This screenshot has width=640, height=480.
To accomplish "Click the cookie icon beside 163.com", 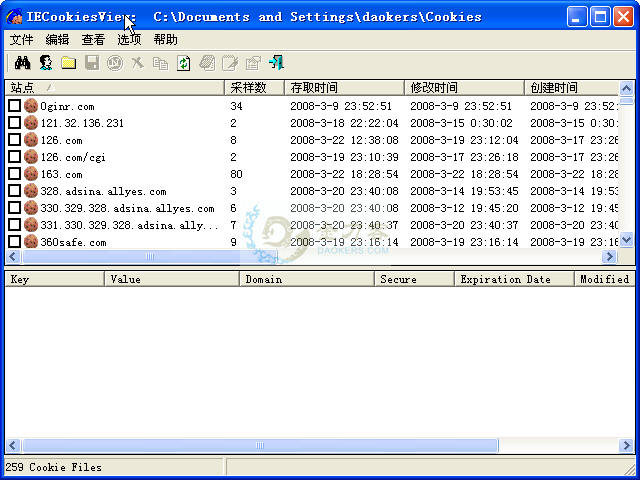I will click(x=31, y=174).
